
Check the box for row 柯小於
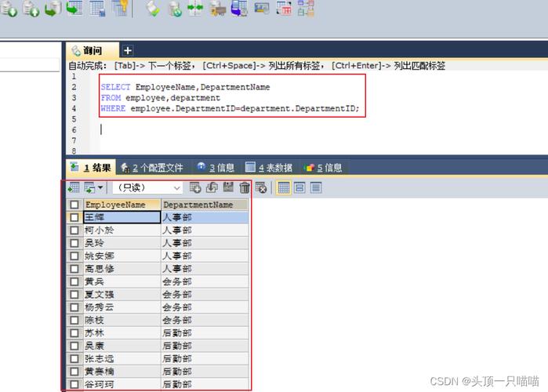point(74,230)
